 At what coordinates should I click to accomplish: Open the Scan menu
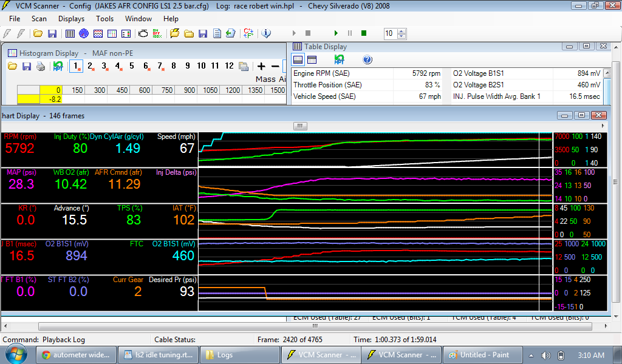point(39,19)
